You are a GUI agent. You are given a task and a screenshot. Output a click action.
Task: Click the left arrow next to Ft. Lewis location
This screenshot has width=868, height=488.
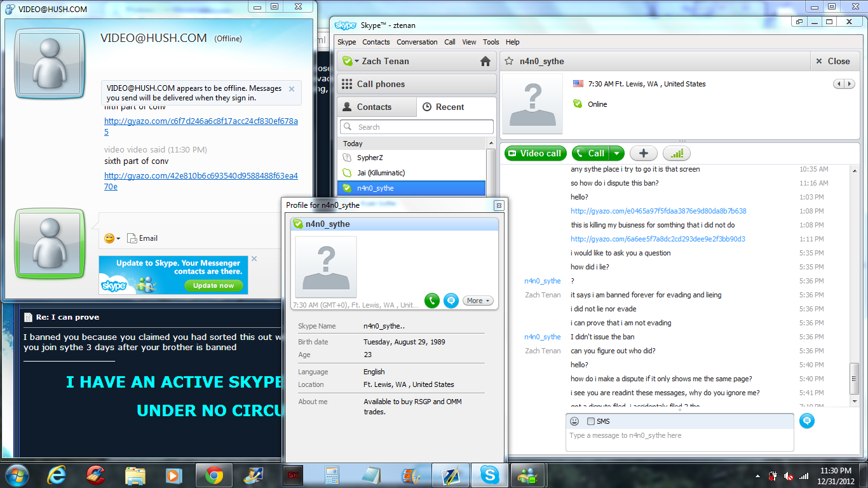pos(839,84)
